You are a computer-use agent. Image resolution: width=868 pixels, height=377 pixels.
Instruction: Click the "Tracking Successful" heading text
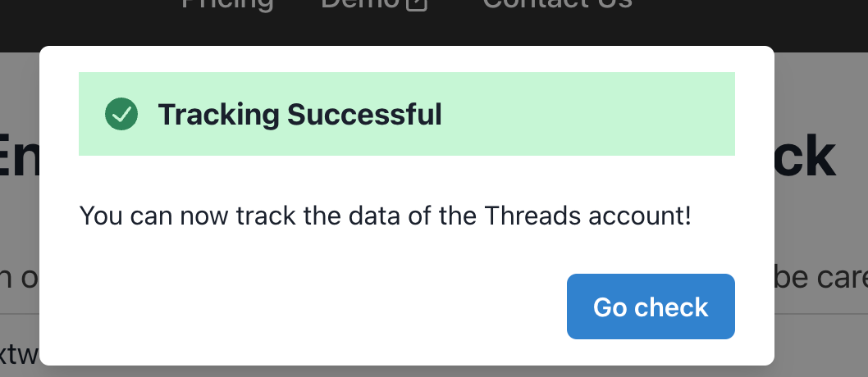point(299,114)
